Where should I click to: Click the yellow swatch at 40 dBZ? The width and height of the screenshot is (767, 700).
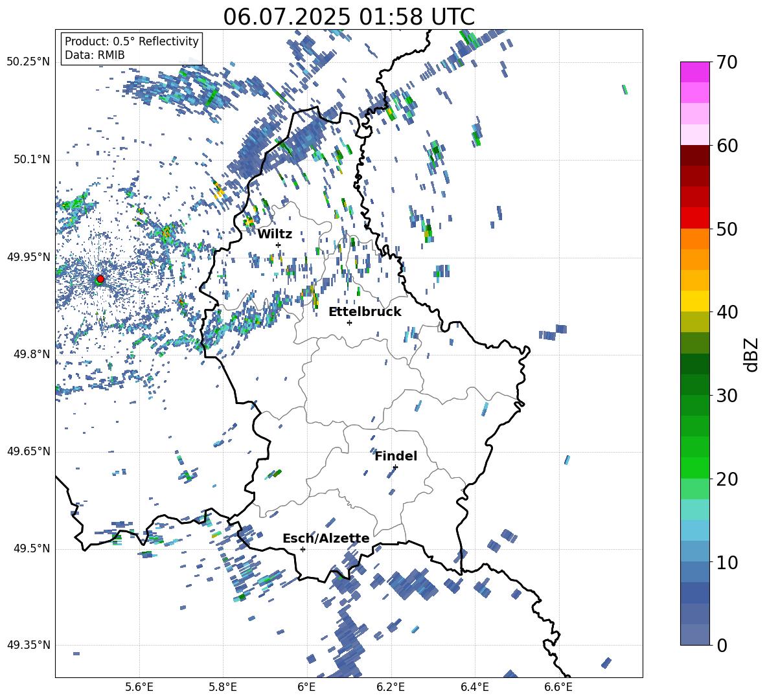coord(695,302)
